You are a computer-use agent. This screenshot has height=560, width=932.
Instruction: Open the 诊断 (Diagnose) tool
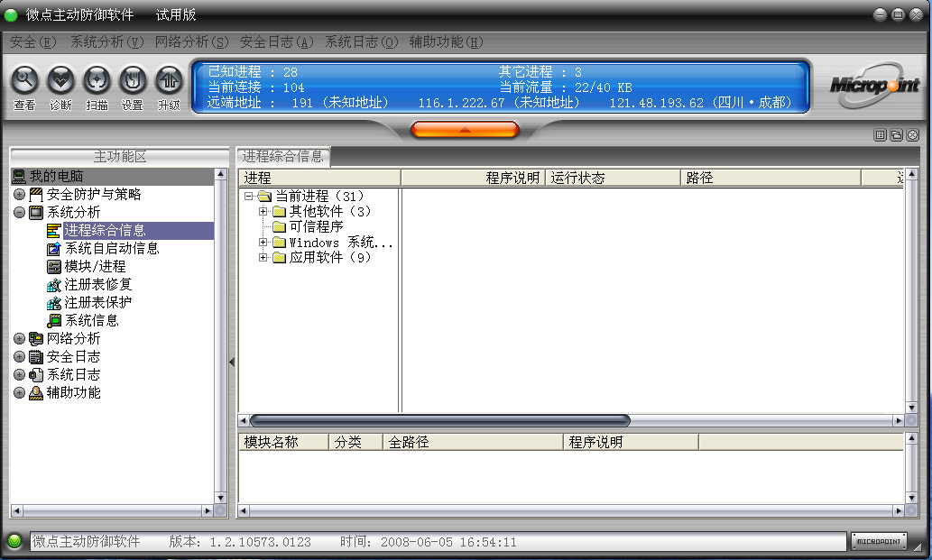click(60, 80)
